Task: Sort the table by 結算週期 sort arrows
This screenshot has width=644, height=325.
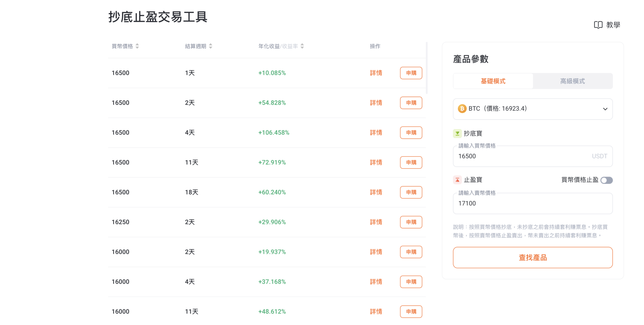Action: point(211,46)
